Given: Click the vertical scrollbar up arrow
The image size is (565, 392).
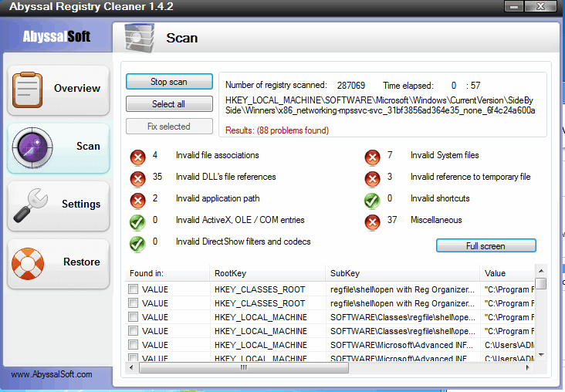Looking at the screenshot, I should click(541, 271).
